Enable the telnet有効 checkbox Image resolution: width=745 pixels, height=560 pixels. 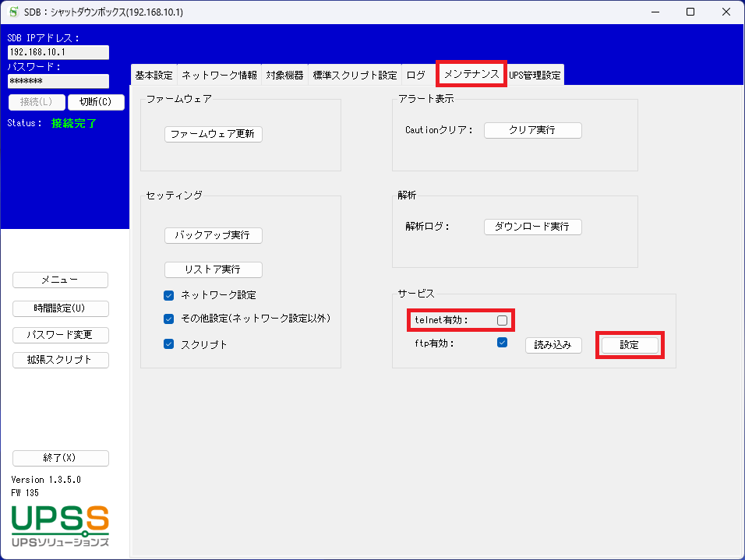503,320
